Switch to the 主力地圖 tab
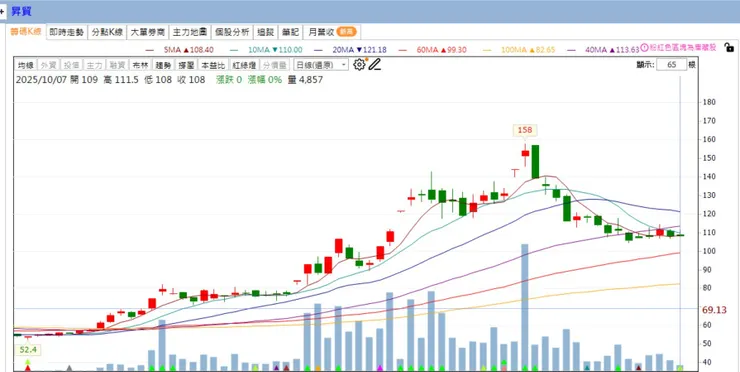This screenshot has height=372, width=740. [x=190, y=32]
